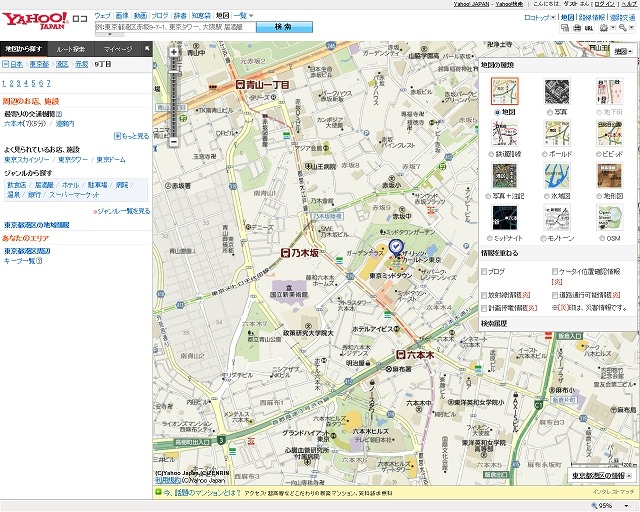Click the wrench tools icon
This screenshot has height=512, width=640.
point(622,28)
